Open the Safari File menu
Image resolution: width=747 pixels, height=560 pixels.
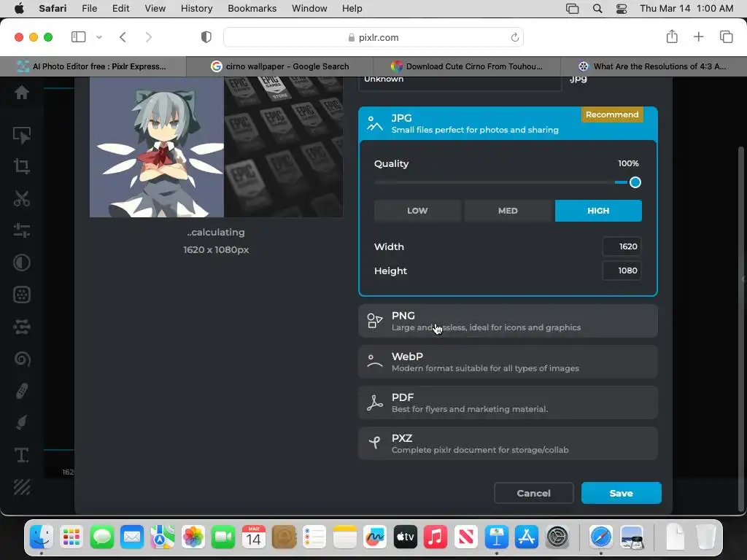click(x=89, y=9)
